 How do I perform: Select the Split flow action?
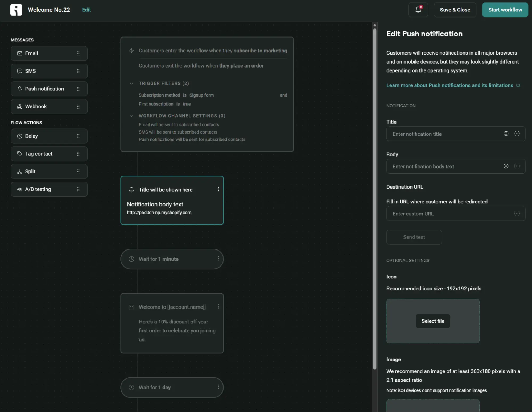tap(49, 172)
